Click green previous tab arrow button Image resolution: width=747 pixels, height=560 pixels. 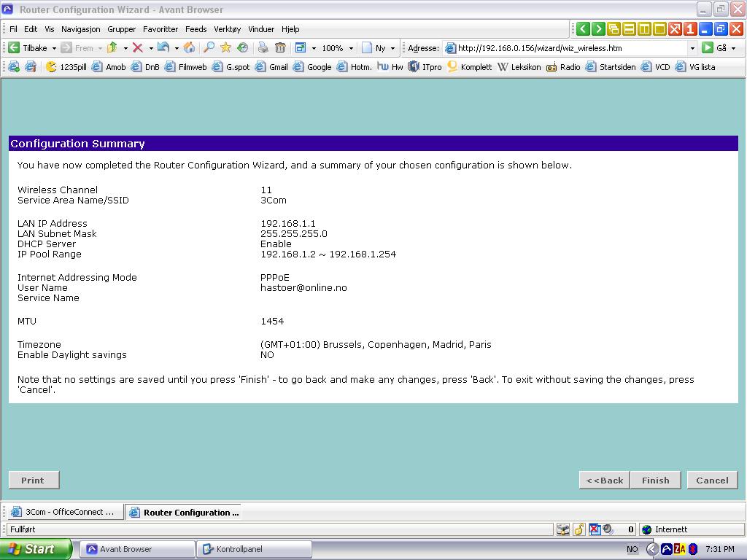tap(583, 29)
